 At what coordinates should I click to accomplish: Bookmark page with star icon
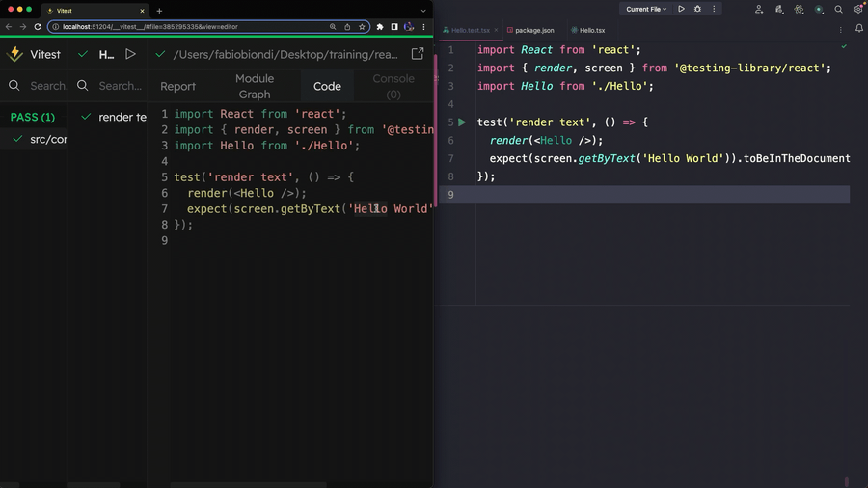point(362,27)
